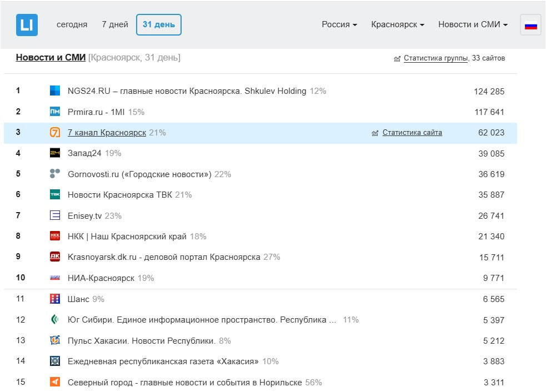Click the Шанс site title
546x392 pixels.
[x=78, y=299]
